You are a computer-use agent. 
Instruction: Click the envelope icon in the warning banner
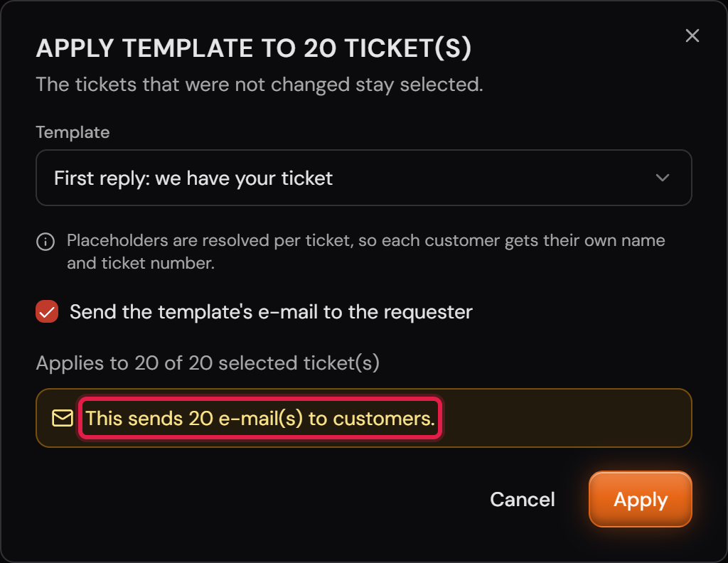(x=63, y=418)
